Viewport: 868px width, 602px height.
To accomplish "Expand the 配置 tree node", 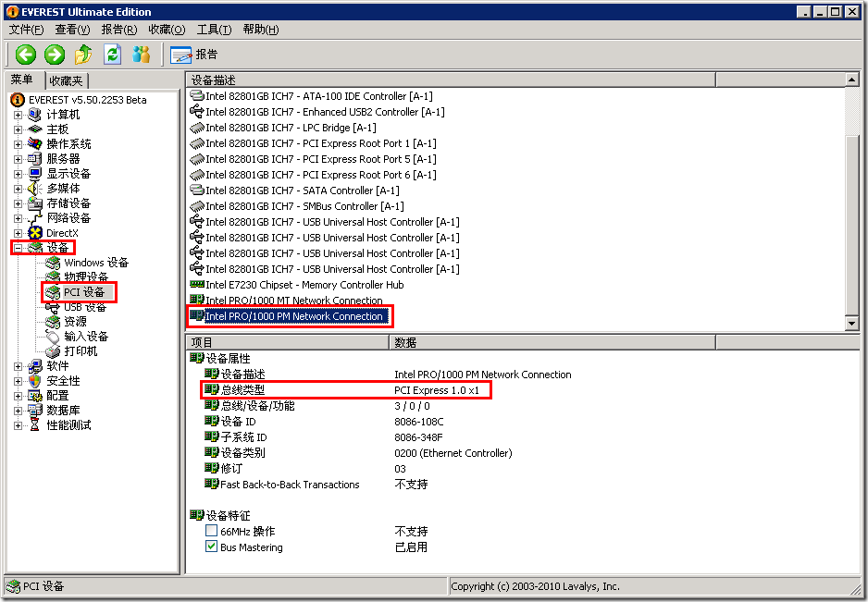I will (x=18, y=396).
